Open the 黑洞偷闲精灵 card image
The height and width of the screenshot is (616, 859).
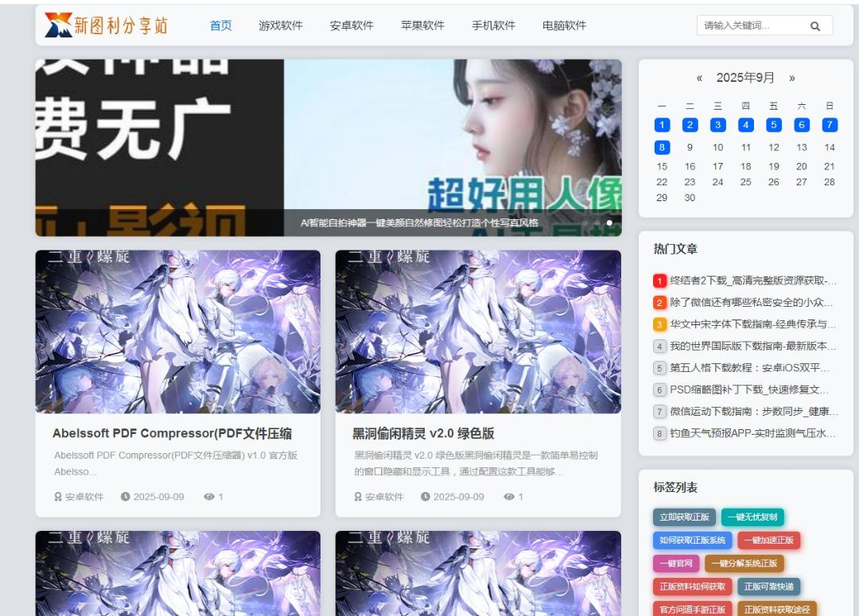coord(478,331)
